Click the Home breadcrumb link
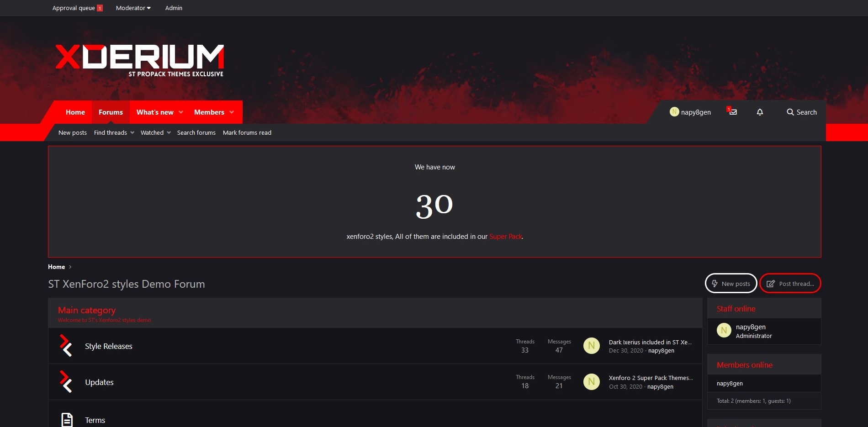Screen dimensions: 868x427 click(x=57, y=267)
